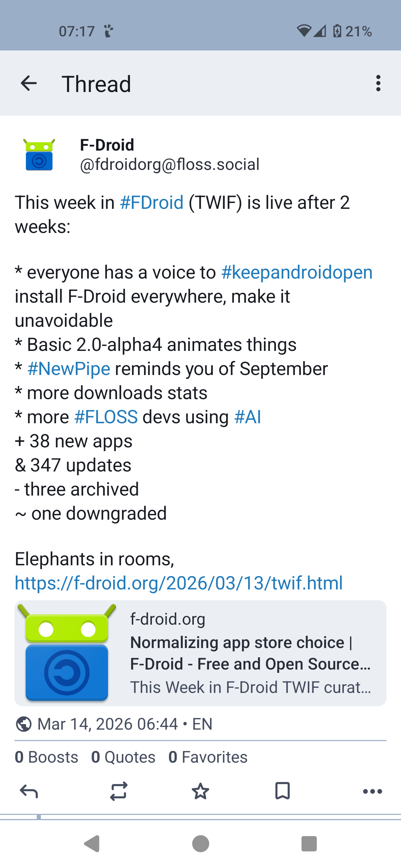The width and height of the screenshot is (401, 868).
Task: Tap the F-Droid profile avatar
Action: click(39, 155)
